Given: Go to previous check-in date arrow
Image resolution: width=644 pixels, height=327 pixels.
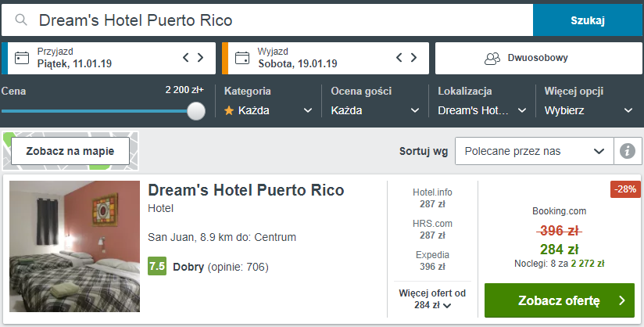Looking at the screenshot, I should (x=186, y=57).
